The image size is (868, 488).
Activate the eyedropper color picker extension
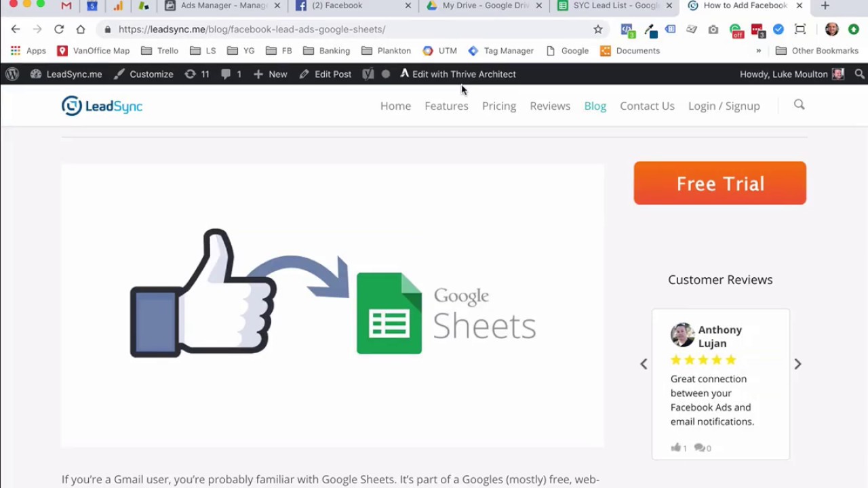pyautogui.click(x=651, y=30)
